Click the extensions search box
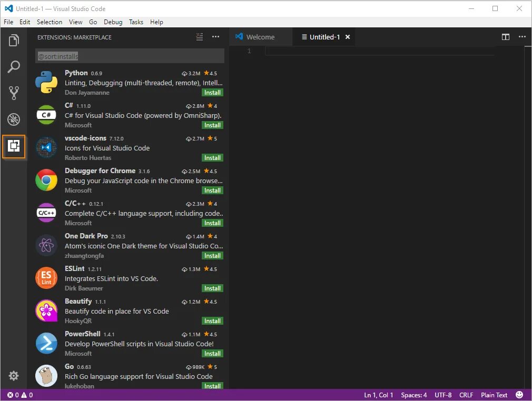This screenshot has width=532, height=401. [x=130, y=56]
